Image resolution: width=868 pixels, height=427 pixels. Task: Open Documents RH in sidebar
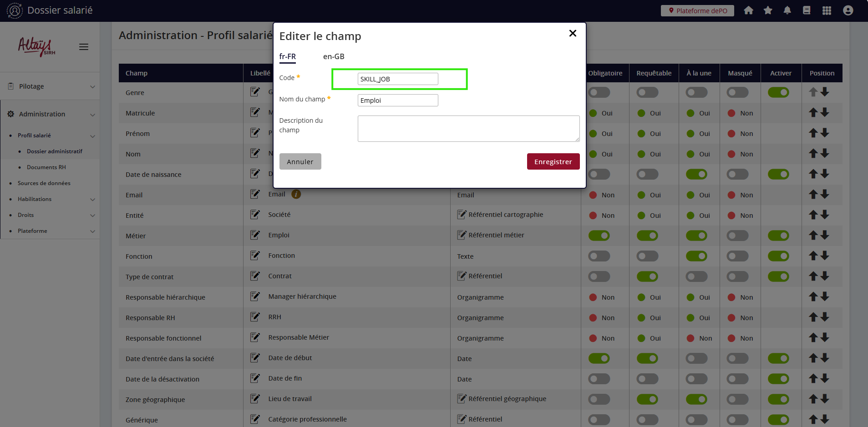[46, 167]
